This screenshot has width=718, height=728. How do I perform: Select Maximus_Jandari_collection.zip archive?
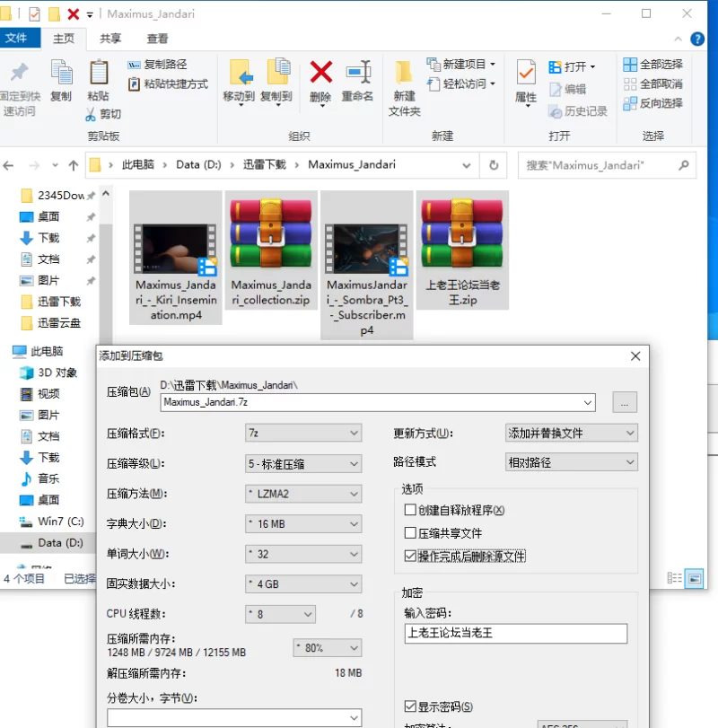coord(271,250)
